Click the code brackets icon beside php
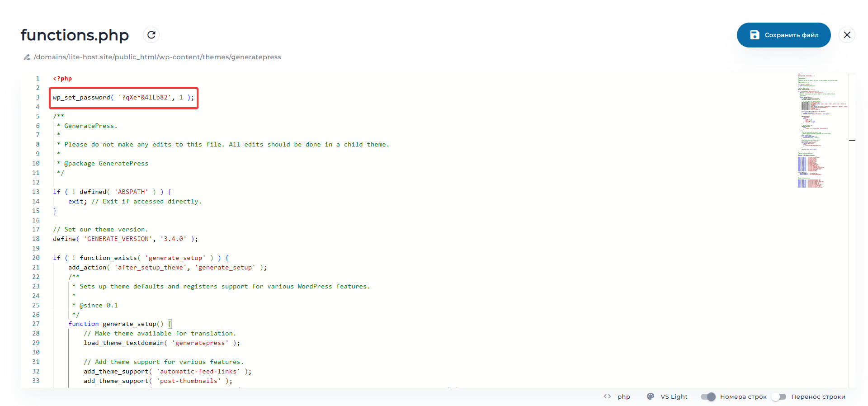 click(607, 397)
